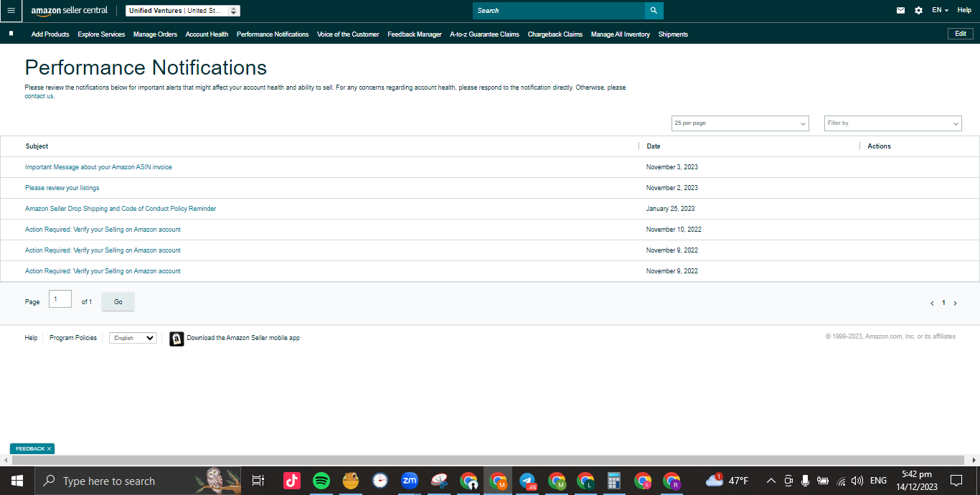Click the Date column header
Image resolution: width=980 pixels, height=495 pixels.
tap(654, 146)
